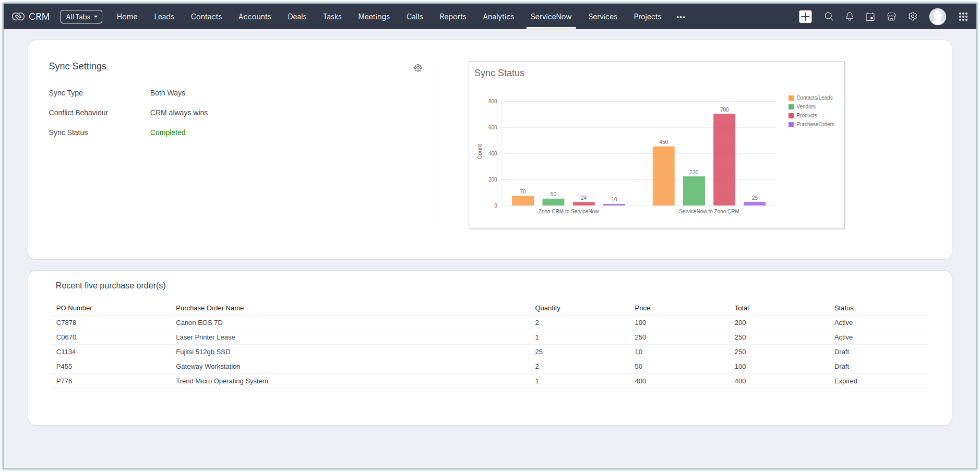
Task: Click the plus Create New icon
Action: click(805, 17)
